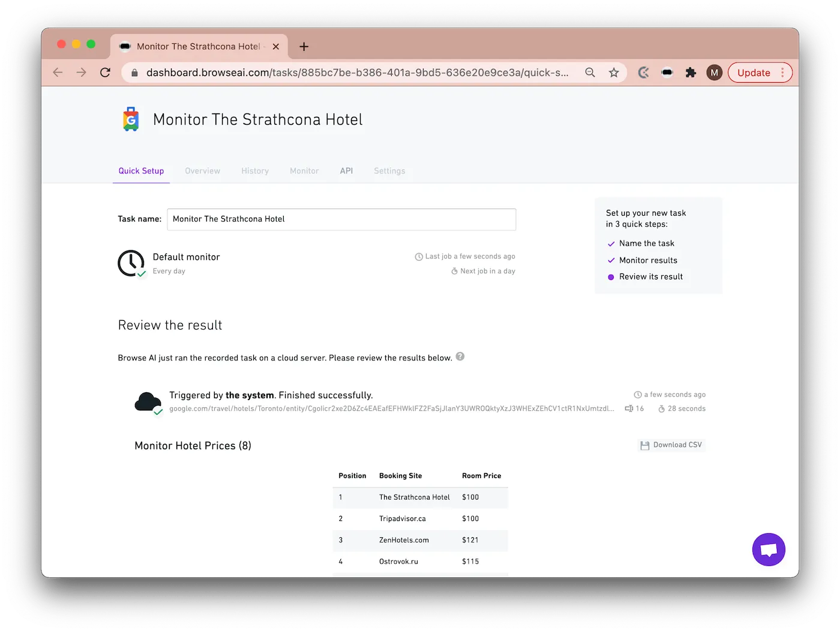Click the Every day schedule text
This screenshot has width=840, height=632.
click(169, 271)
